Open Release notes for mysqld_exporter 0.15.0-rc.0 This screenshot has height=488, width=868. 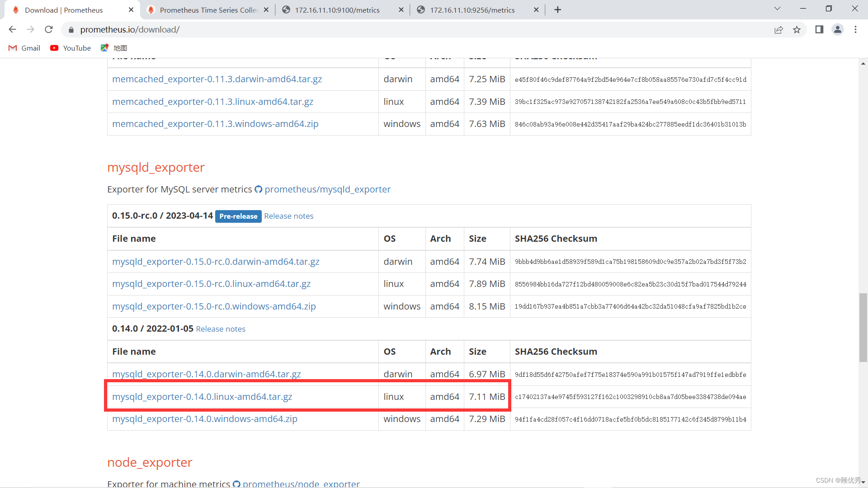(289, 216)
